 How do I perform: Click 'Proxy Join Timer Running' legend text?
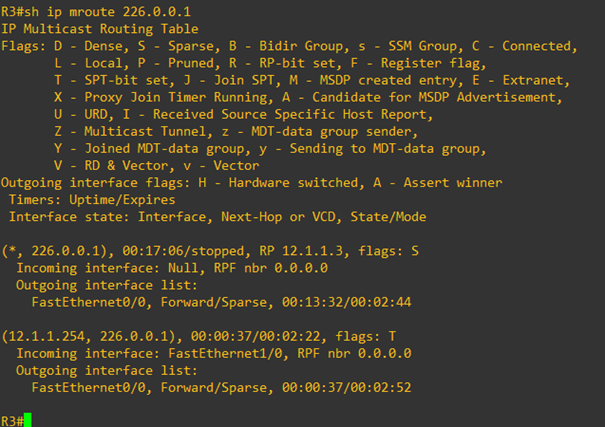(176, 97)
